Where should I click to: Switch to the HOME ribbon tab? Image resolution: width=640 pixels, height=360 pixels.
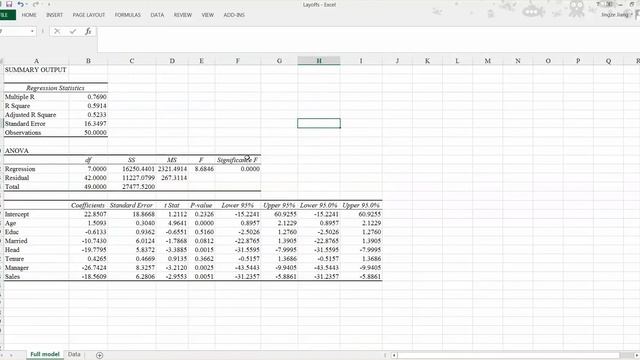pyautogui.click(x=29, y=15)
